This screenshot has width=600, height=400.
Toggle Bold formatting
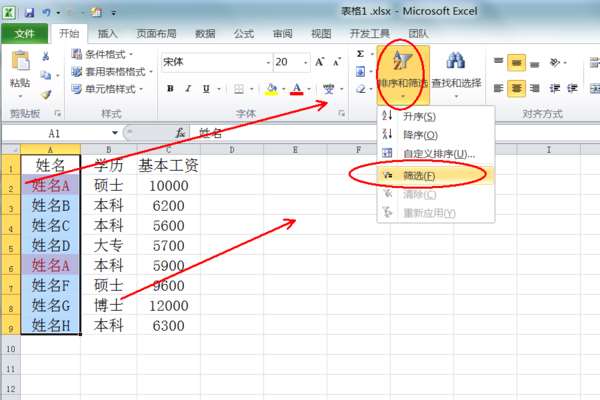170,89
